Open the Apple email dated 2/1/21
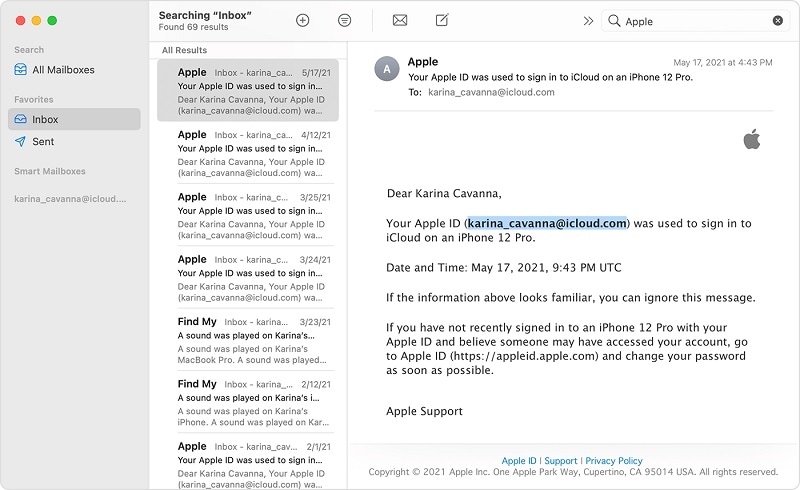Viewport: 800px width, 490px height. (247, 463)
